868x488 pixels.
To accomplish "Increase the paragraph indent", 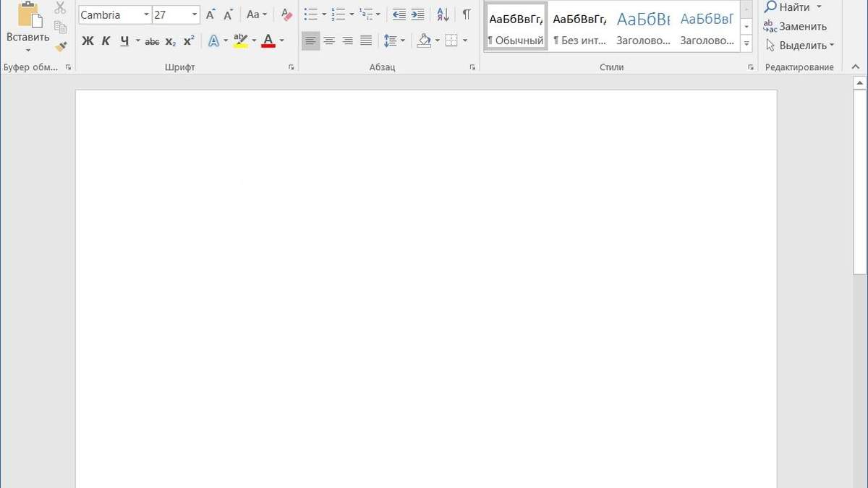I will pyautogui.click(x=417, y=14).
